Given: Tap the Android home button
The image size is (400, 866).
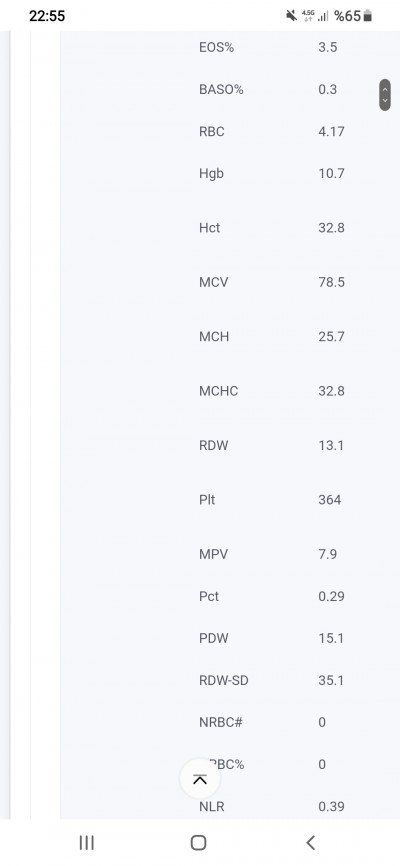Looking at the screenshot, I should point(198,842).
